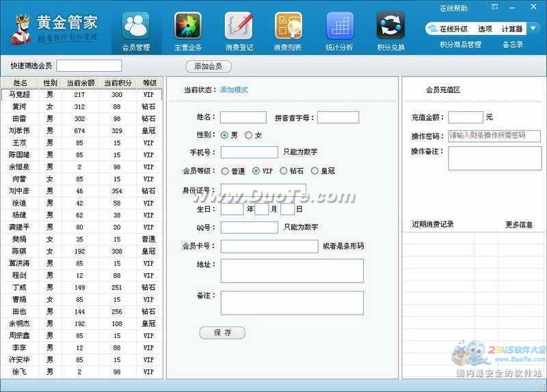This screenshot has height=392, width=547.
Task: Select 皇冠 member level radio
Action: pyautogui.click(x=315, y=171)
